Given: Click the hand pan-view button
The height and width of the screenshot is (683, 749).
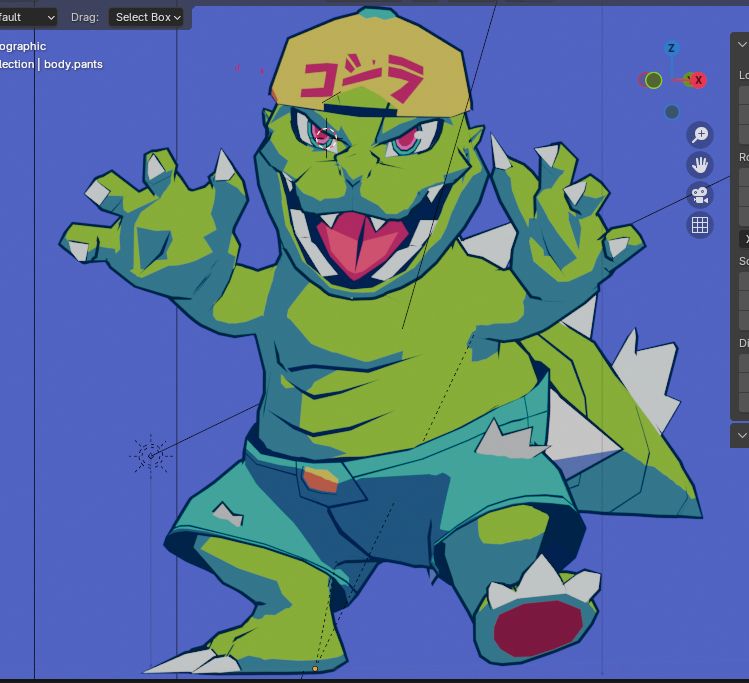Looking at the screenshot, I should pyautogui.click(x=700, y=165).
